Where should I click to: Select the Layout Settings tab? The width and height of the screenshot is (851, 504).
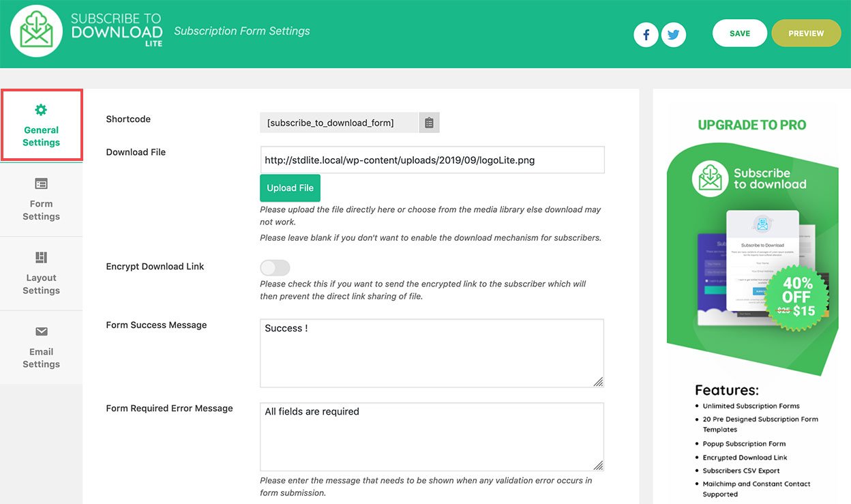pyautogui.click(x=41, y=273)
